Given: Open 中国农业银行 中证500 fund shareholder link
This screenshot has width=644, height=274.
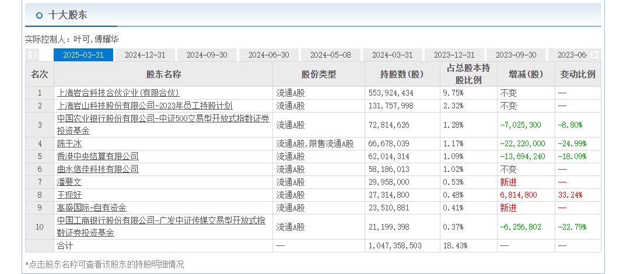Looking at the screenshot, I should click(163, 125).
